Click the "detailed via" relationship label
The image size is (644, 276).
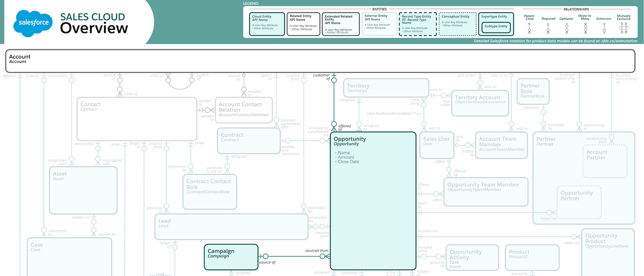coord(427,231)
